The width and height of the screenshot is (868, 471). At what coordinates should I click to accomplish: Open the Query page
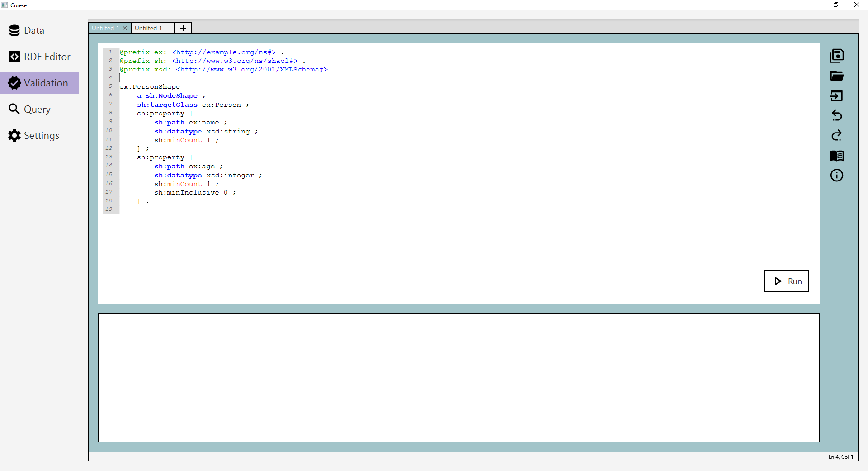37,109
